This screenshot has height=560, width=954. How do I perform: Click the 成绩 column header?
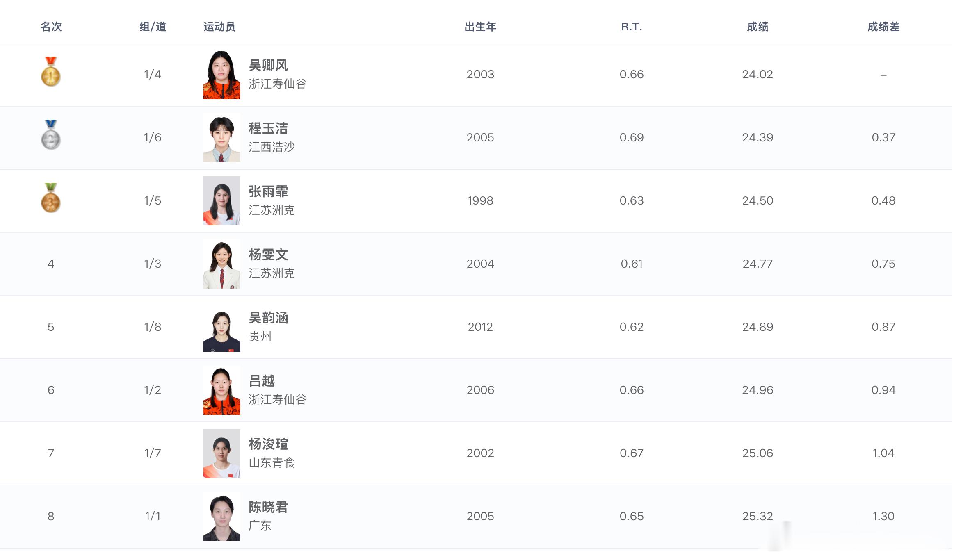[x=758, y=27]
